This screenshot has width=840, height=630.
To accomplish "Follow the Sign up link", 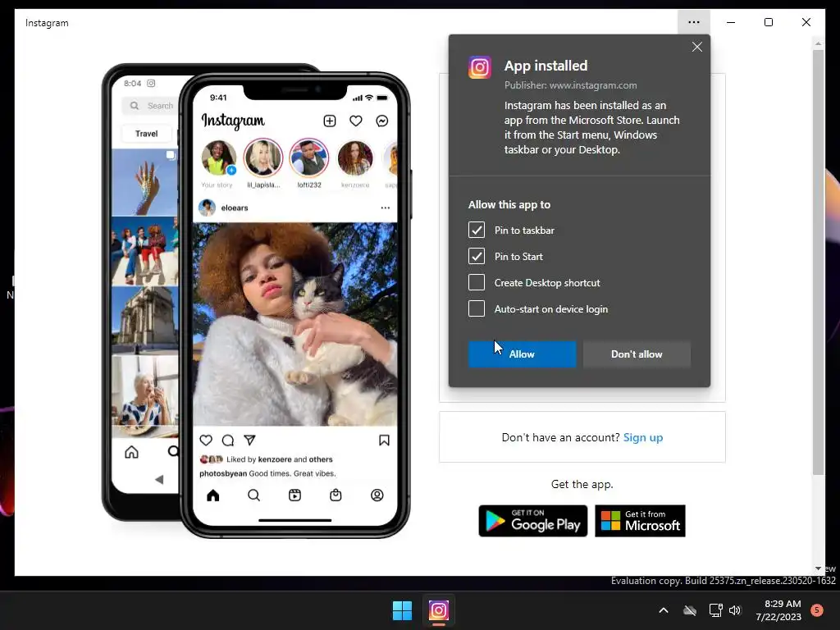I will coord(643,438).
